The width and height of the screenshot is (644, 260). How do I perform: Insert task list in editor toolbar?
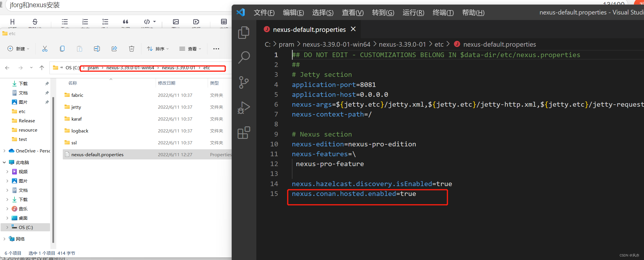click(105, 22)
